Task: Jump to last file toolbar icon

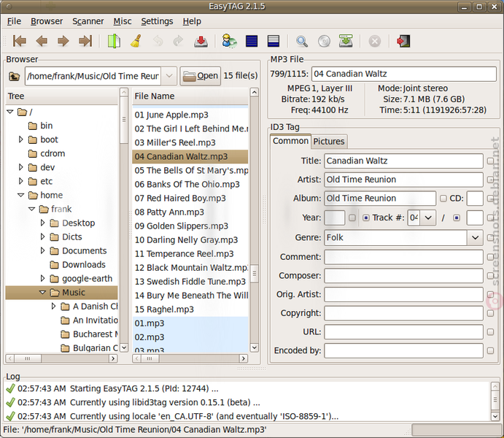Action: tap(85, 41)
